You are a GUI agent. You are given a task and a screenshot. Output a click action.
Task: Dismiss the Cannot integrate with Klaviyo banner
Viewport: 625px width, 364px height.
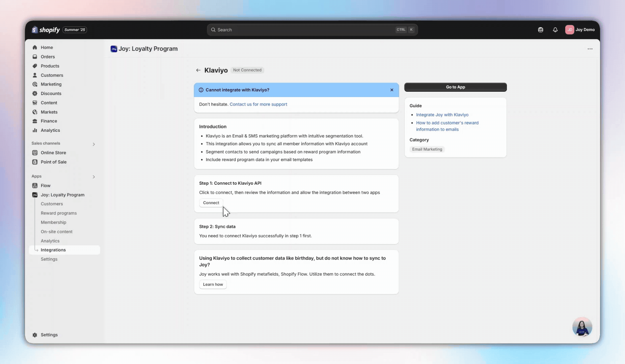coord(392,90)
